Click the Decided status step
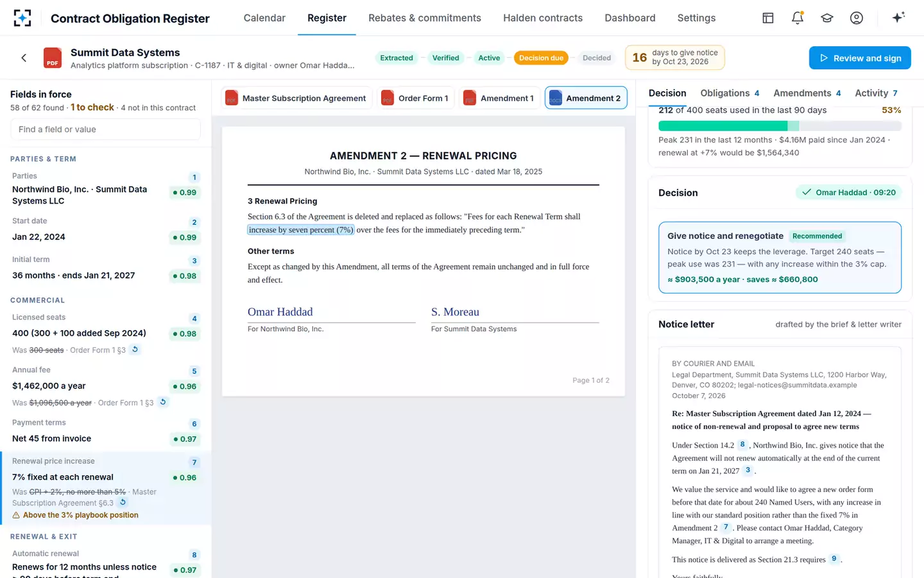Screen dimensions: 924x578 point(597,58)
